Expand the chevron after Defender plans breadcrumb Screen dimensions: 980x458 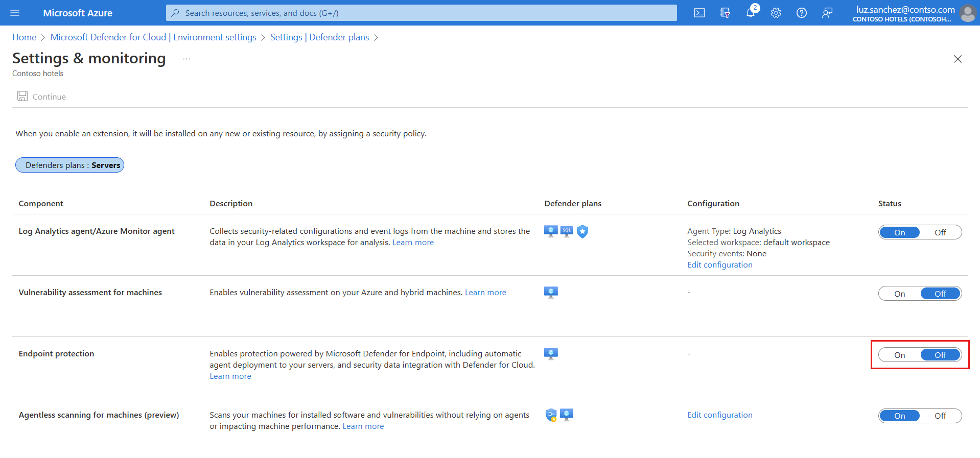coord(376,37)
